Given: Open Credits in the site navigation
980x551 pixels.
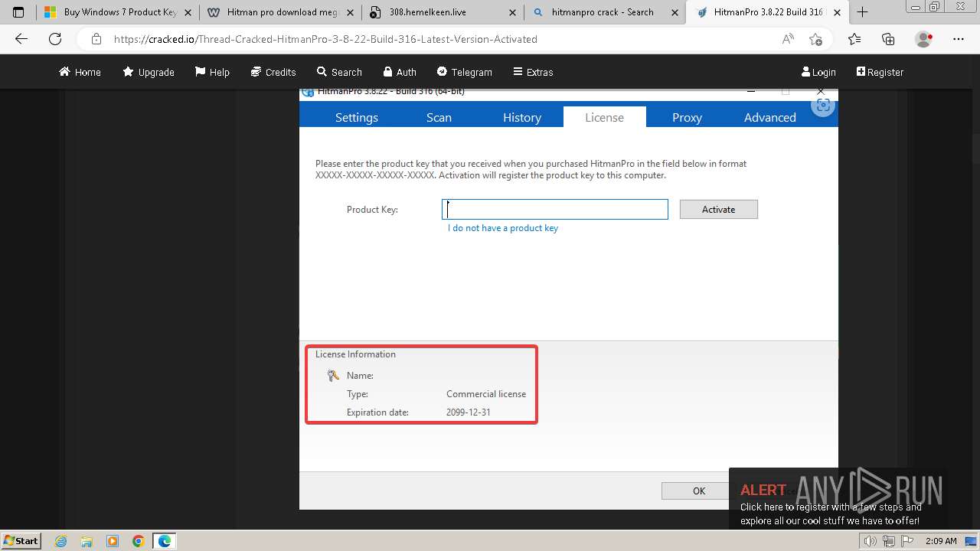Looking at the screenshot, I should point(273,72).
